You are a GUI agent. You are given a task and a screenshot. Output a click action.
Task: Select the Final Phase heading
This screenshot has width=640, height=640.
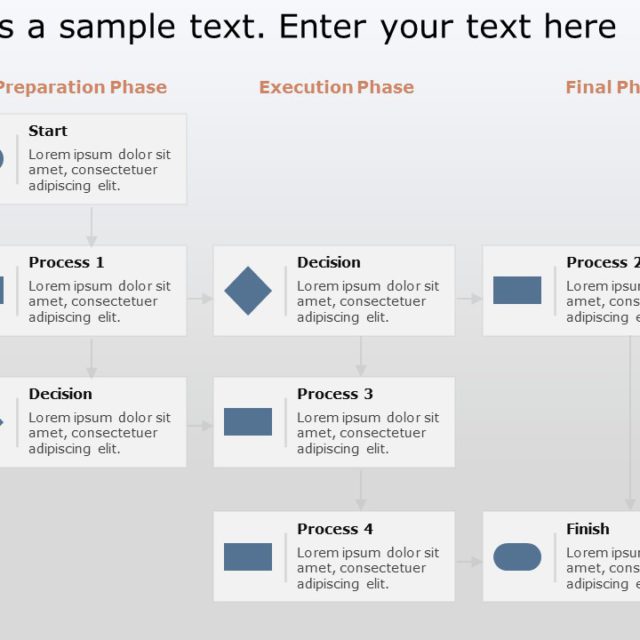coord(602,87)
